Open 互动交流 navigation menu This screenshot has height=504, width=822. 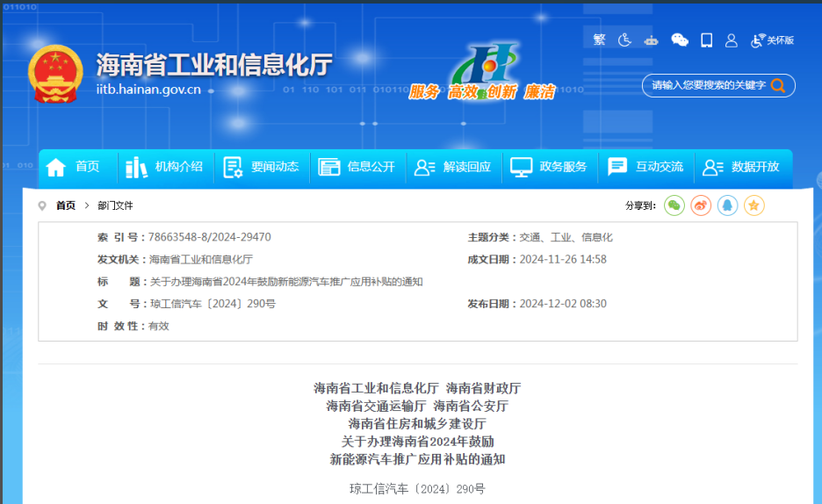[x=659, y=167]
